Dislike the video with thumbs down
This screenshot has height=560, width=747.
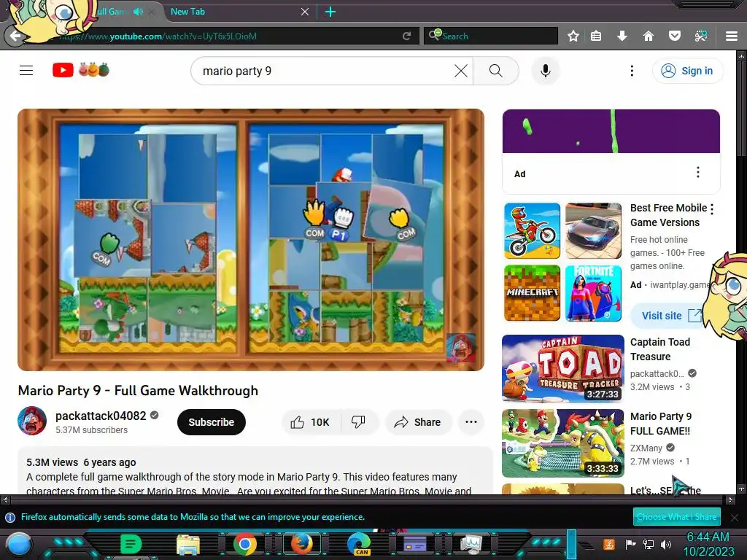pos(359,422)
